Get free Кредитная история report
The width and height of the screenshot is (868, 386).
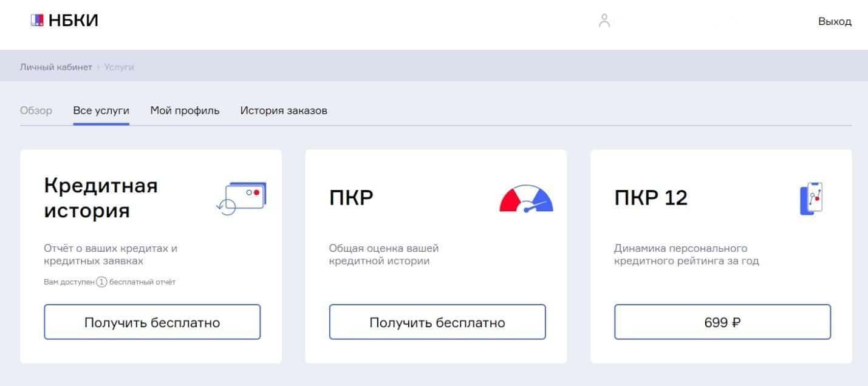(152, 322)
